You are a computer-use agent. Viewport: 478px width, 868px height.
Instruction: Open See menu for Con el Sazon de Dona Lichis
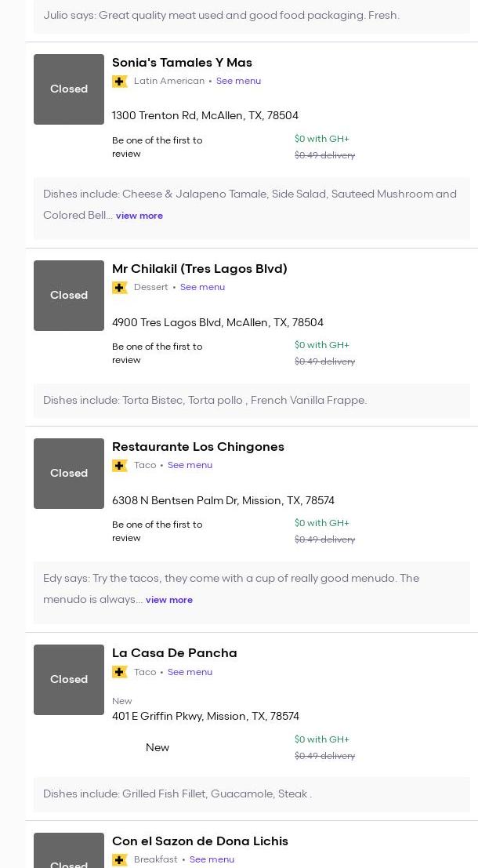pyautogui.click(x=212, y=859)
